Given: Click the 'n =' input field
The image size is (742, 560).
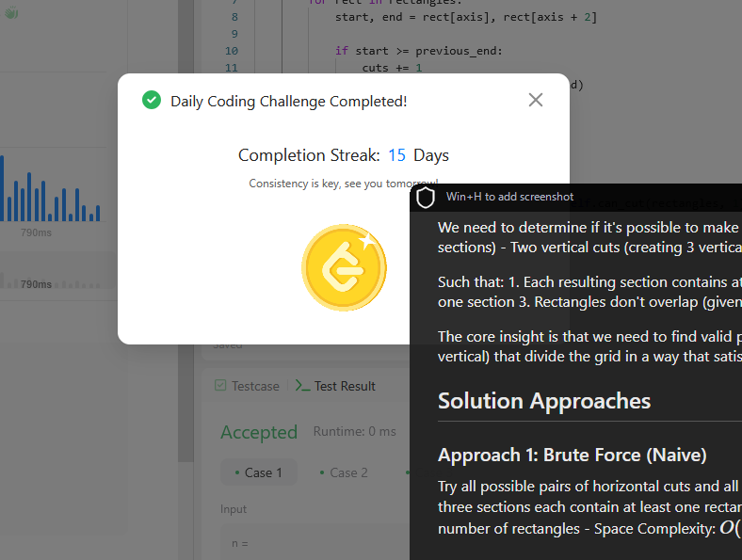Looking at the screenshot, I should tap(315, 544).
